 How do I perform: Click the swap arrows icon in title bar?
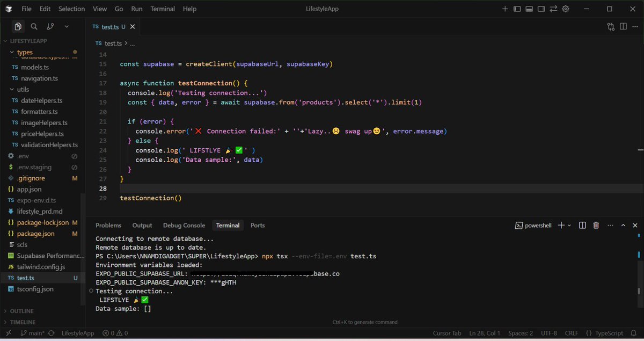point(553,9)
